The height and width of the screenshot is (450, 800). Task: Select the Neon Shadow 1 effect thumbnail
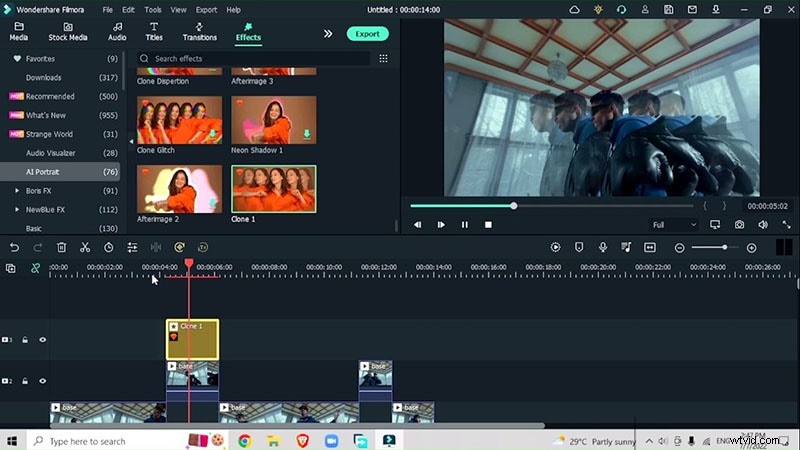pyautogui.click(x=273, y=120)
